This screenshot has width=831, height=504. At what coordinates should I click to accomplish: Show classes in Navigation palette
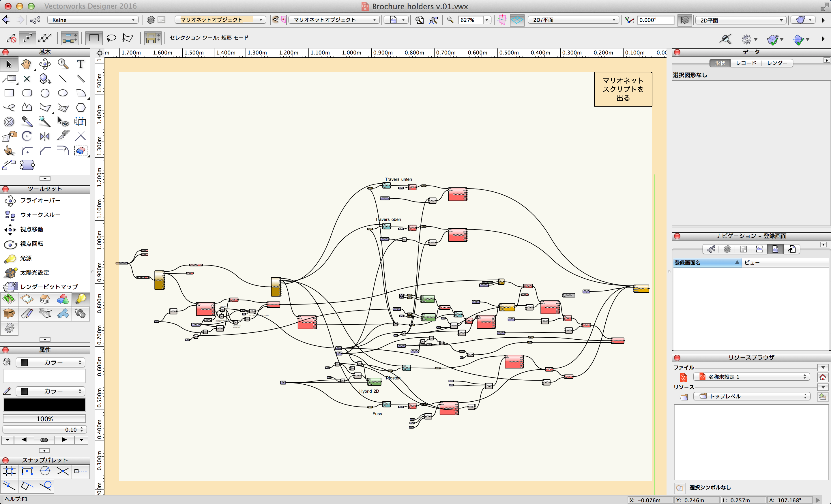click(x=711, y=249)
